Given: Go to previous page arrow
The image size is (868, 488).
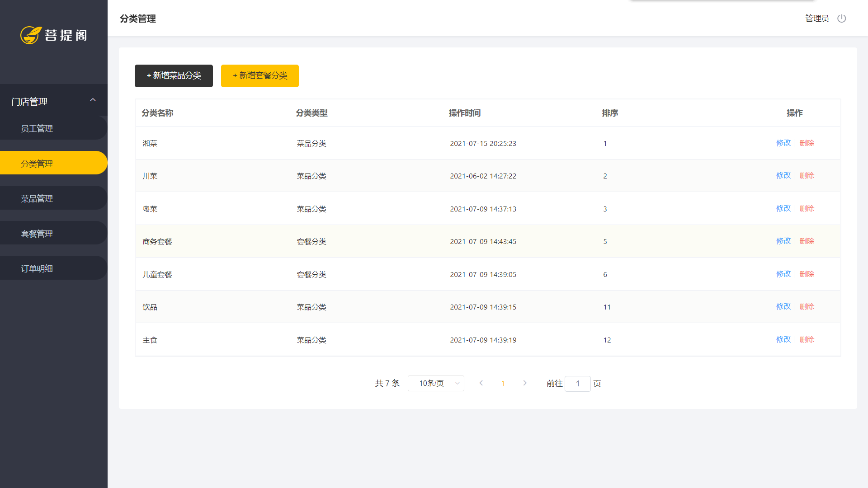Looking at the screenshot, I should (481, 383).
